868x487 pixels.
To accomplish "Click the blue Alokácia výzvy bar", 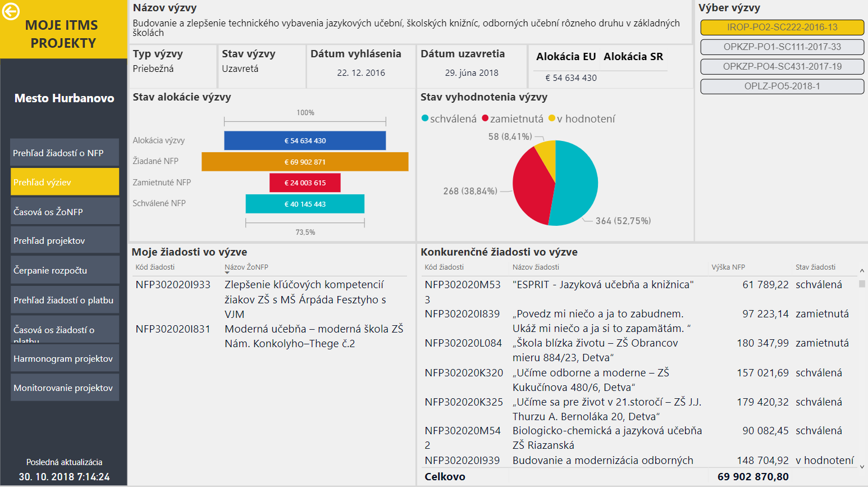I will (305, 140).
